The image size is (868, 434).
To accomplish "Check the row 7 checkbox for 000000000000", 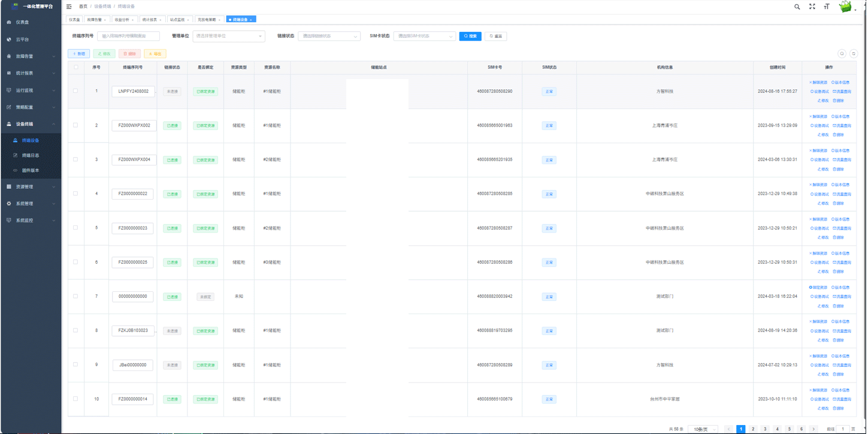I will [x=75, y=297].
